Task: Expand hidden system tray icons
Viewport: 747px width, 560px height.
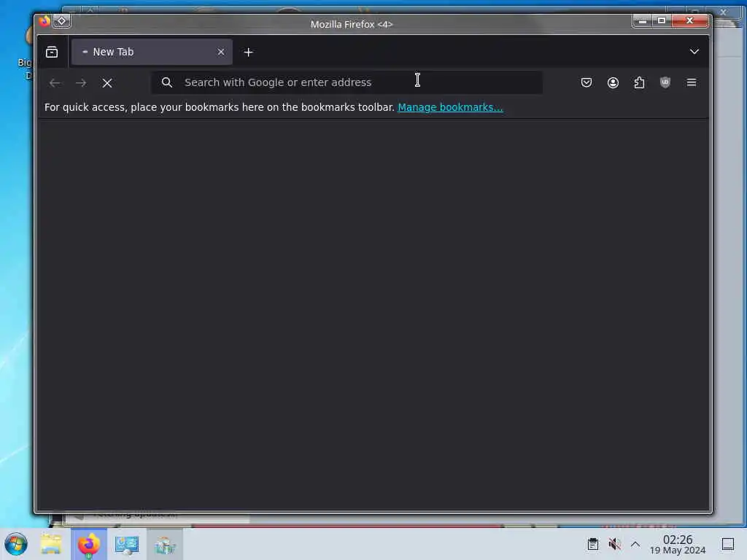Action: click(635, 544)
